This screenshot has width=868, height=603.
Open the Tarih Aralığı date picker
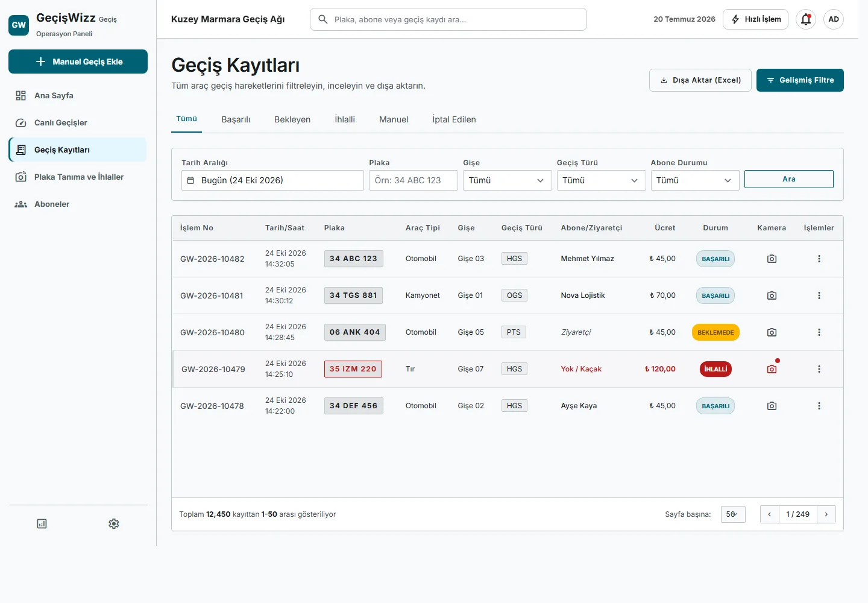tap(272, 180)
